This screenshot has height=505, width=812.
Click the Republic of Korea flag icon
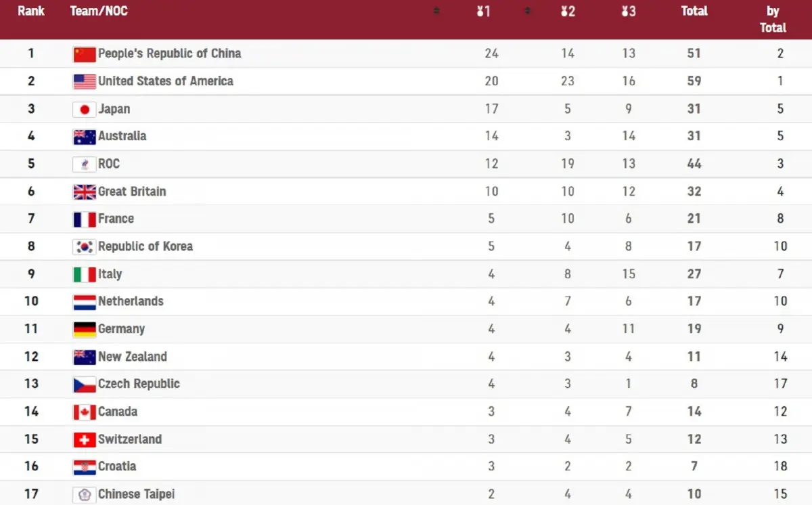tap(85, 247)
